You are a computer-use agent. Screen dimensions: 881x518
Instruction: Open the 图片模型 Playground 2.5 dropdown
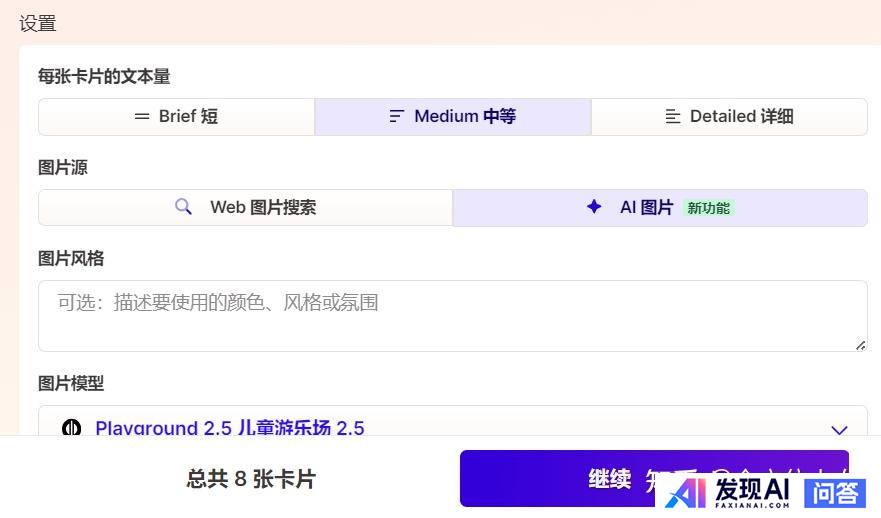(x=453, y=421)
